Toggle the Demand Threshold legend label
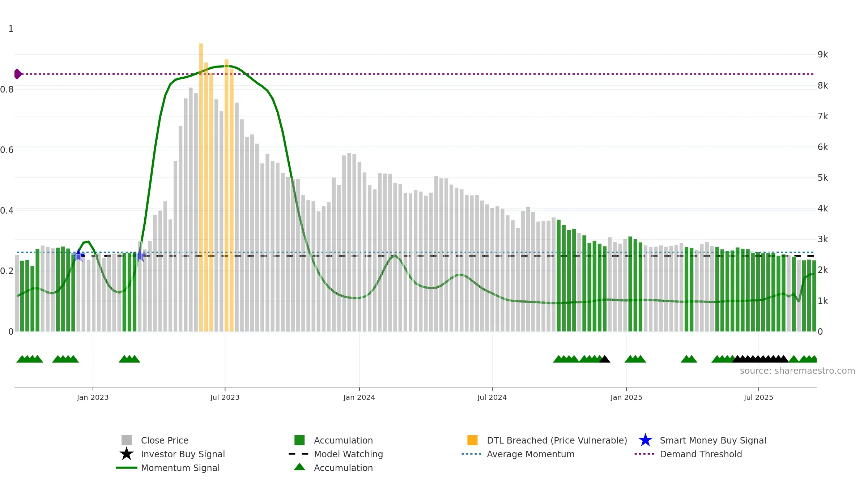The height and width of the screenshot is (488, 868). click(x=701, y=454)
